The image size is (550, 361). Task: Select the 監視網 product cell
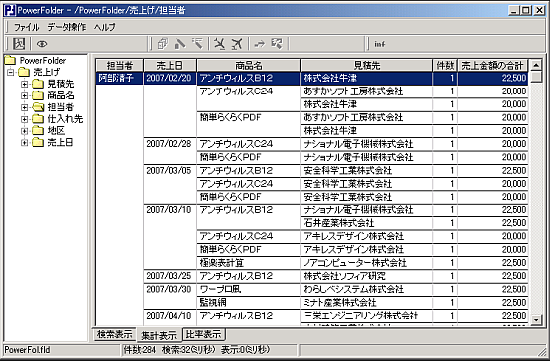[249, 302]
